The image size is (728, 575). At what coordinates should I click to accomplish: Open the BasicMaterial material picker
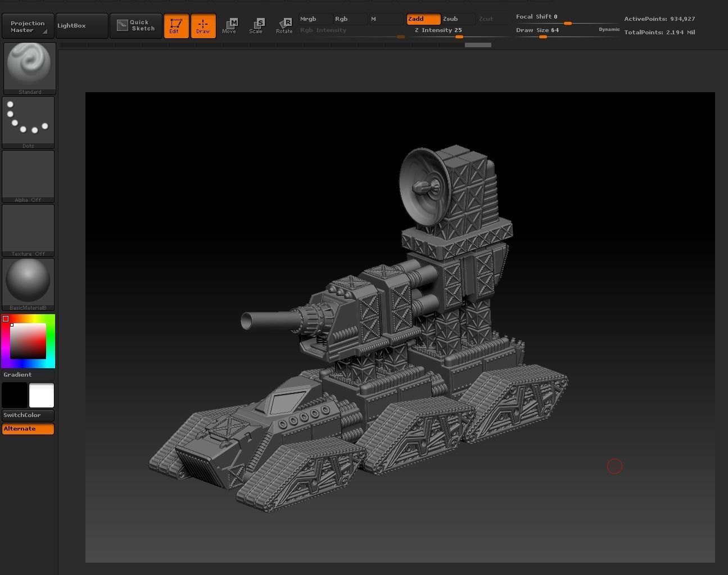28,284
